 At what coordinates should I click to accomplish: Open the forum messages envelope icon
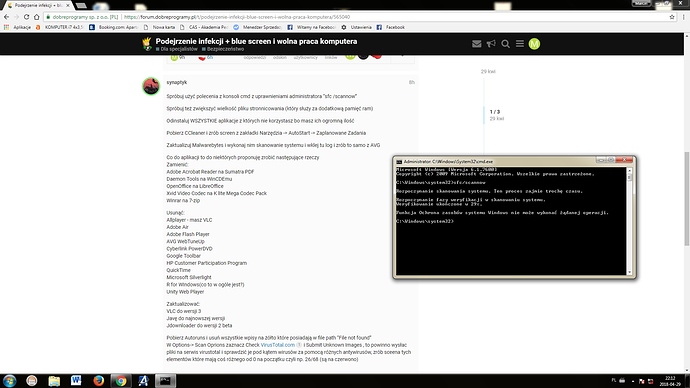(x=477, y=44)
